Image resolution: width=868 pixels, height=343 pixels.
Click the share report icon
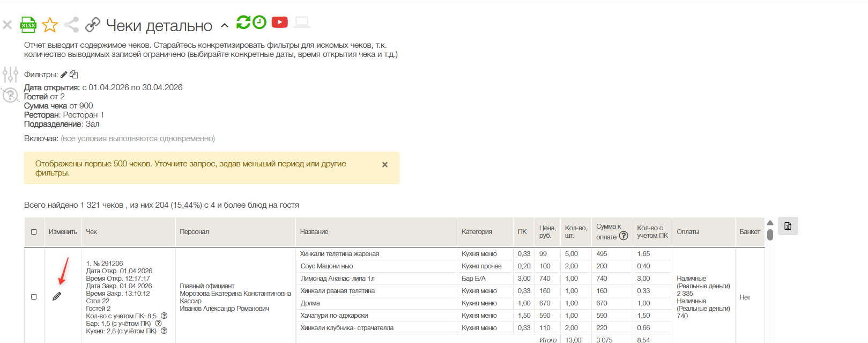coord(71,25)
